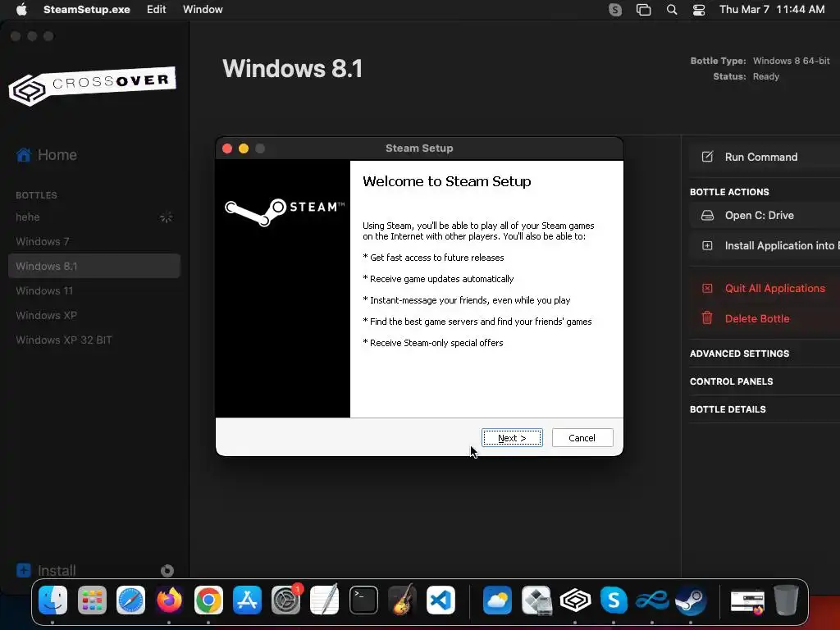Click the Run Command pencil icon

707,157
